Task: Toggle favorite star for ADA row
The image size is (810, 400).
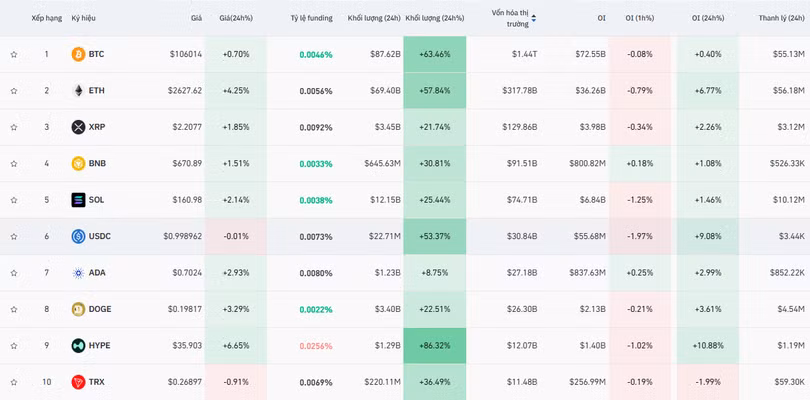Action: (x=14, y=273)
